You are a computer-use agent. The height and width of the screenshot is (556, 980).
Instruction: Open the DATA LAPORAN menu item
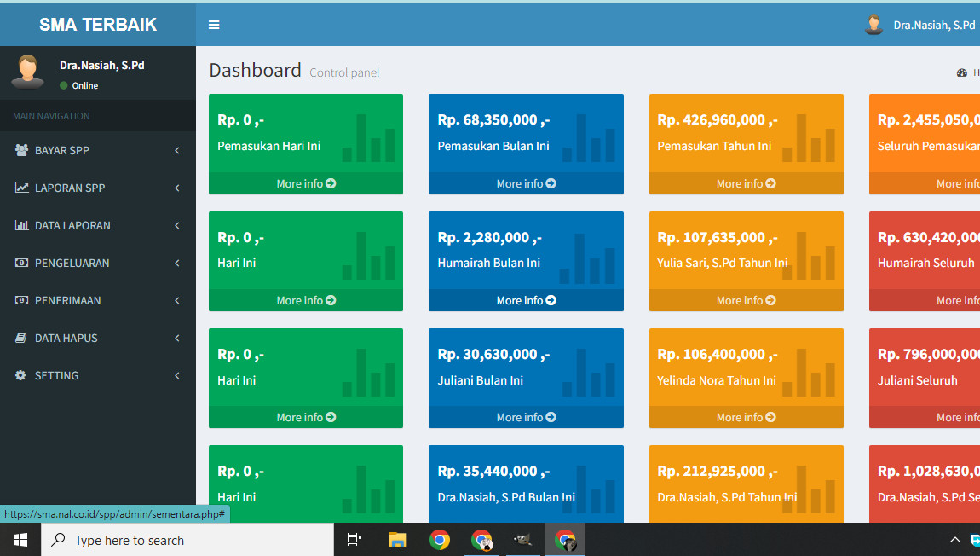(x=72, y=225)
